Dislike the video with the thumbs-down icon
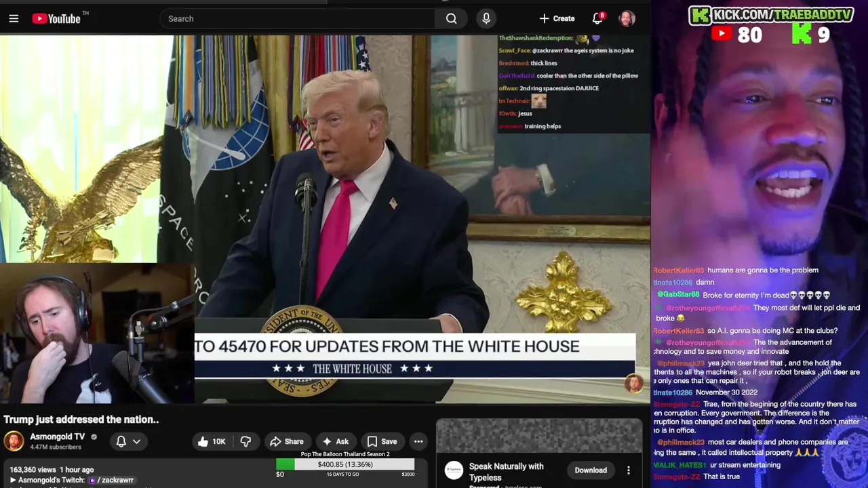The width and height of the screenshot is (868, 488). 245,441
